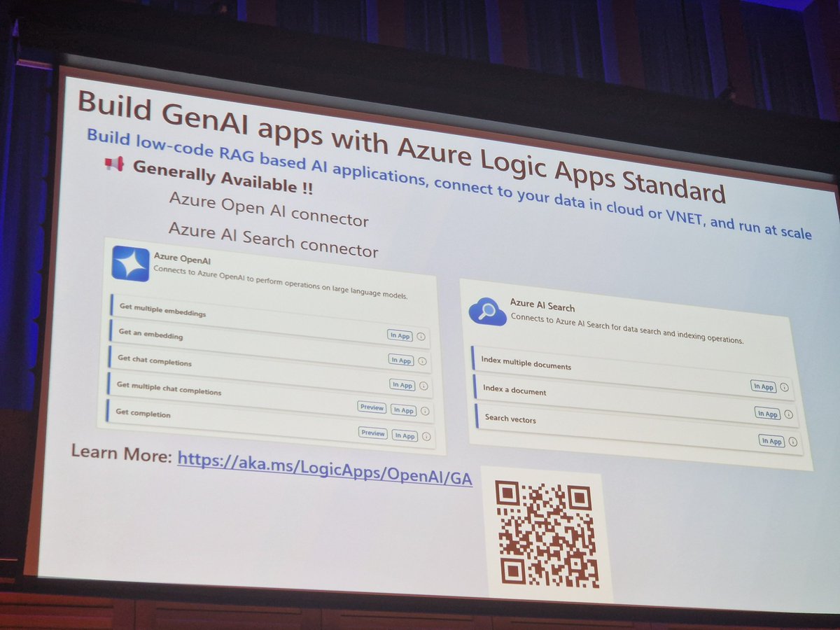Click the Azure AI Search connector bullet text
The width and height of the screenshot is (840, 630).
(x=273, y=240)
